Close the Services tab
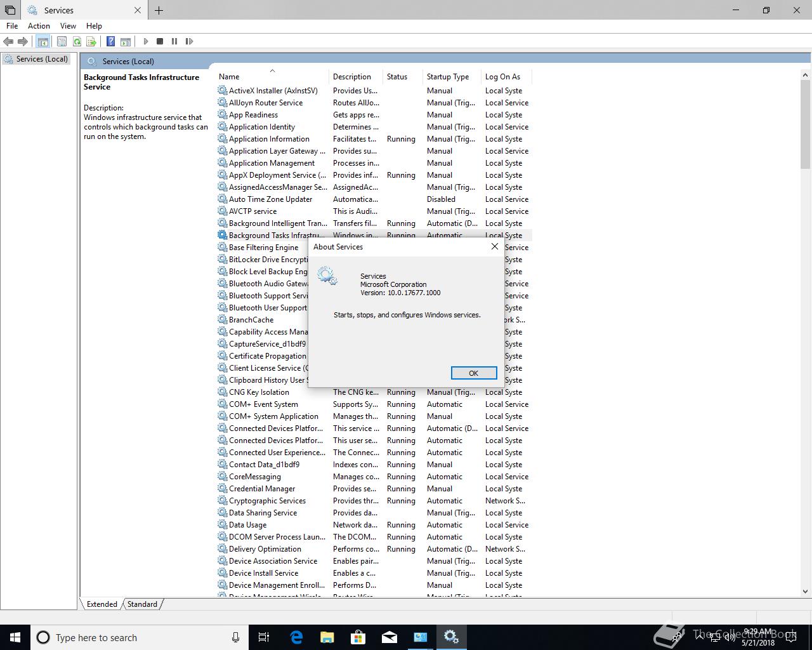Screen dimensions: 812x650 tap(138, 10)
